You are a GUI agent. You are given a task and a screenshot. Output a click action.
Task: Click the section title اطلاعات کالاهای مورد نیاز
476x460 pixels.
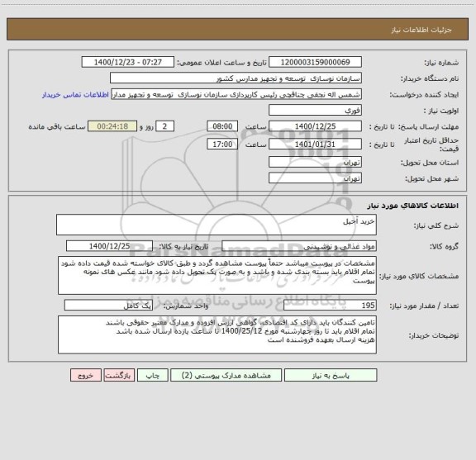[413, 206]
